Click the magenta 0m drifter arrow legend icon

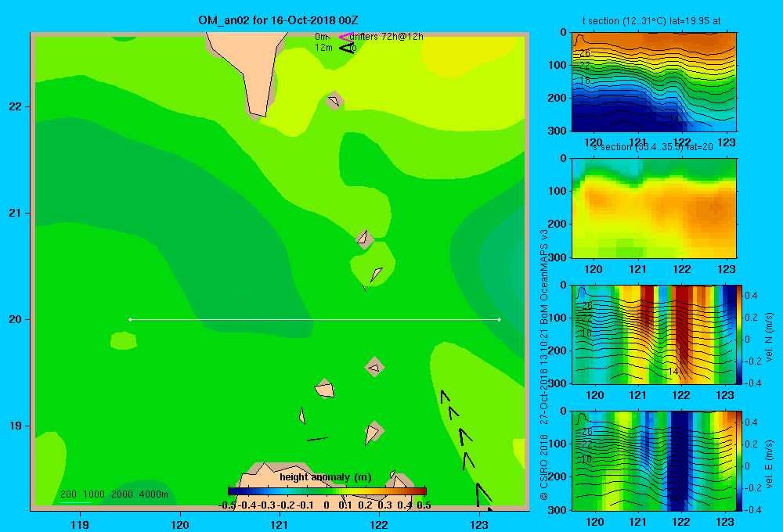[346, 37]
